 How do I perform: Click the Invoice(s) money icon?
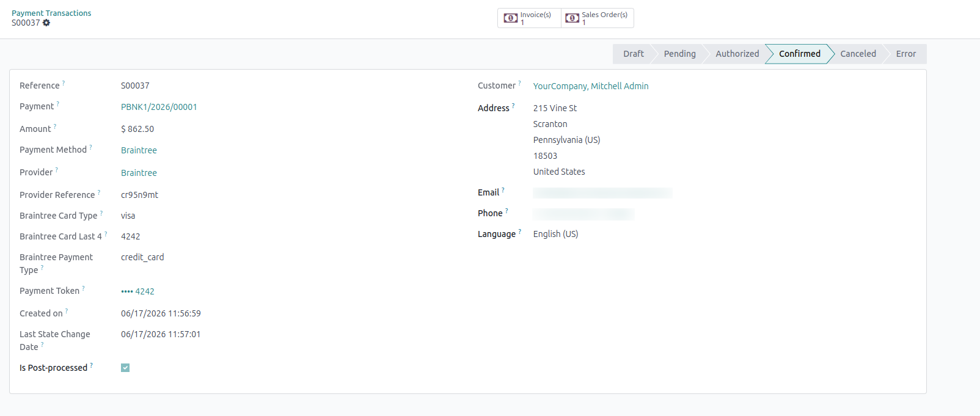511,18
